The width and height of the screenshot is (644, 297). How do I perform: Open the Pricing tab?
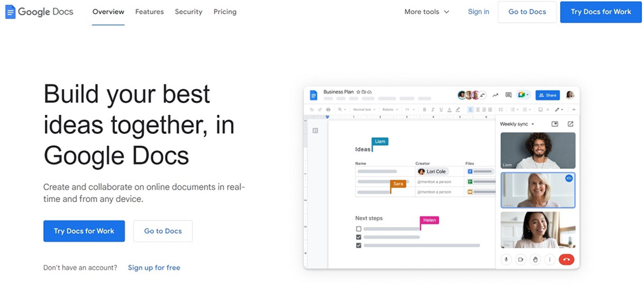pyautogui.click(x=225, y=12)
